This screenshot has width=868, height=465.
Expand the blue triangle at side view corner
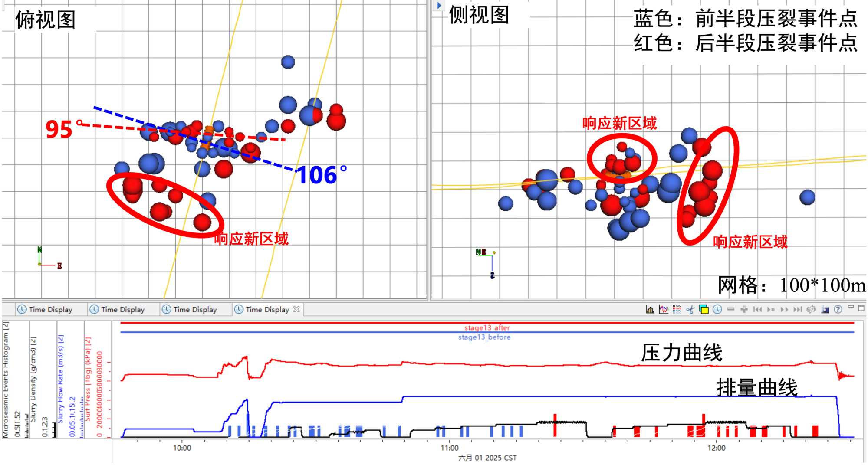tap(439, 6)
